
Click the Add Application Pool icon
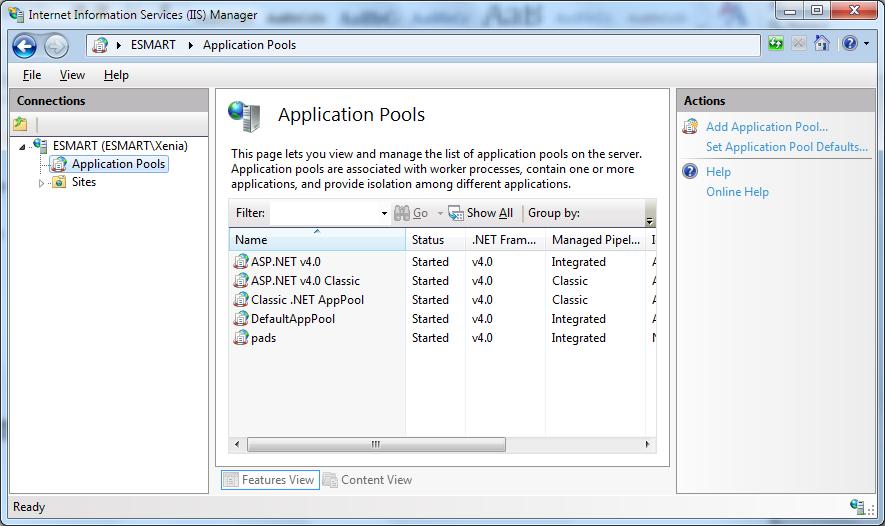point(690,126)
